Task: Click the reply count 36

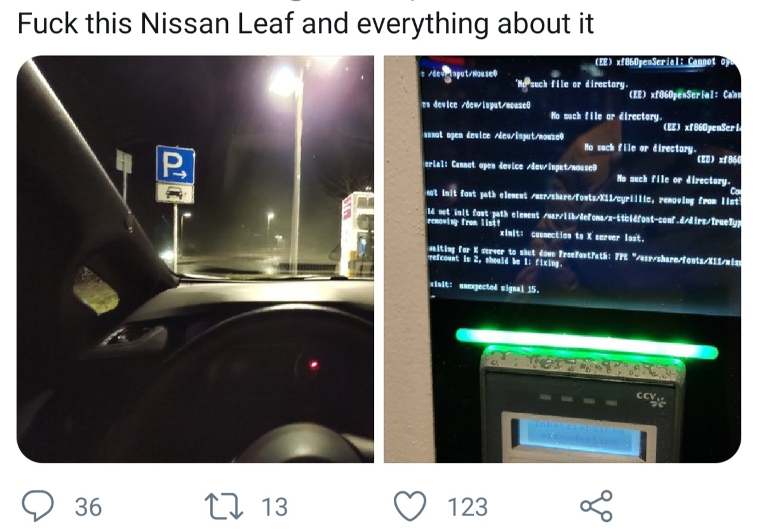Action: (88, 507)
